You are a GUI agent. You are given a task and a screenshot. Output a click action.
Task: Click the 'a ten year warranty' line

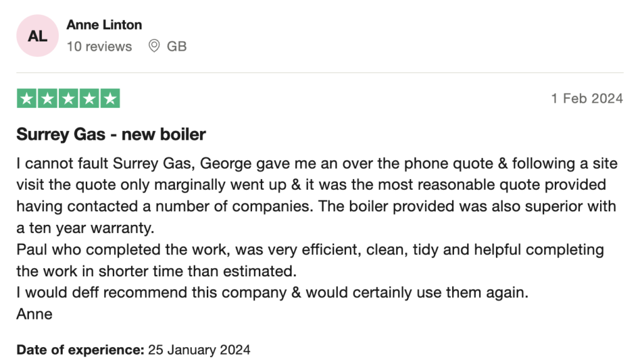[x=87, y=228]
